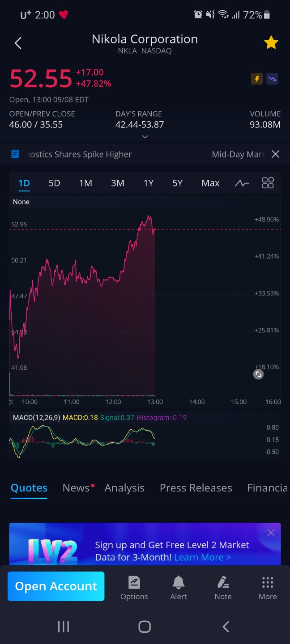The image size is (290, 644).
Task: Open the Mid-Day Market headline
Action: point(238,154)
